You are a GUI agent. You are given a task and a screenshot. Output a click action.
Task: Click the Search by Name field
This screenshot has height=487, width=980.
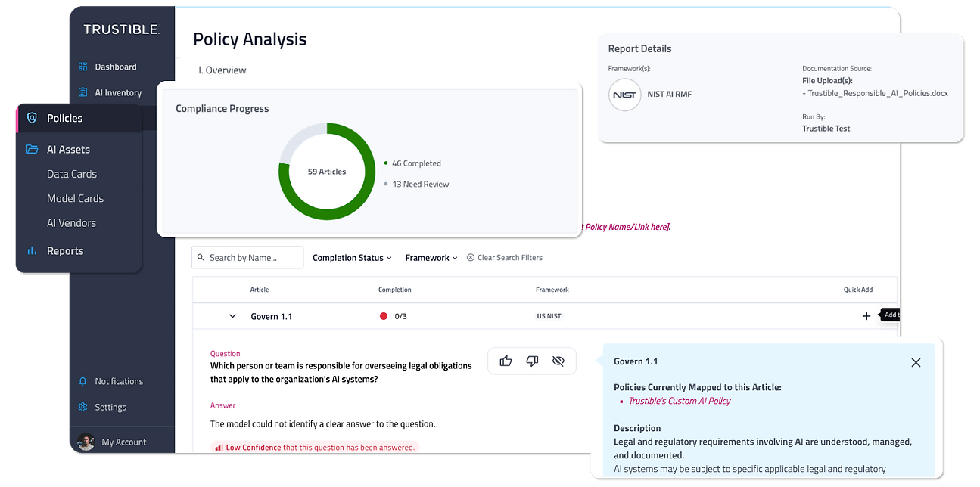[x=247, y=258]
